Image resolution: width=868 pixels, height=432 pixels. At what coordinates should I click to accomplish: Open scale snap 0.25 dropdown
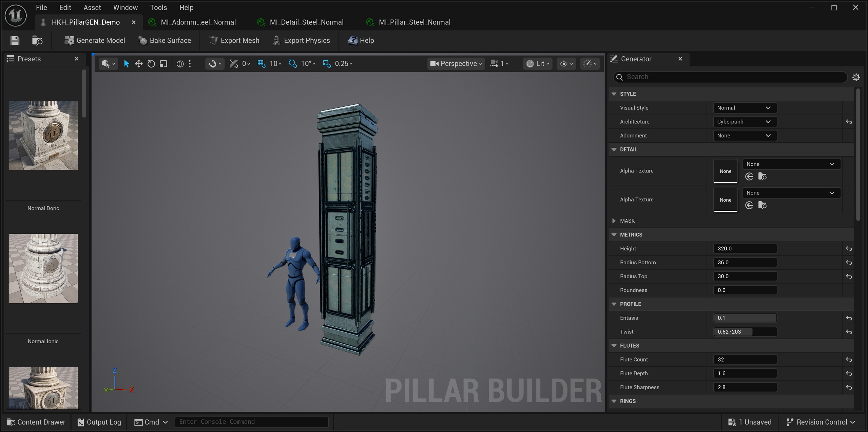(x=344, y=64)
